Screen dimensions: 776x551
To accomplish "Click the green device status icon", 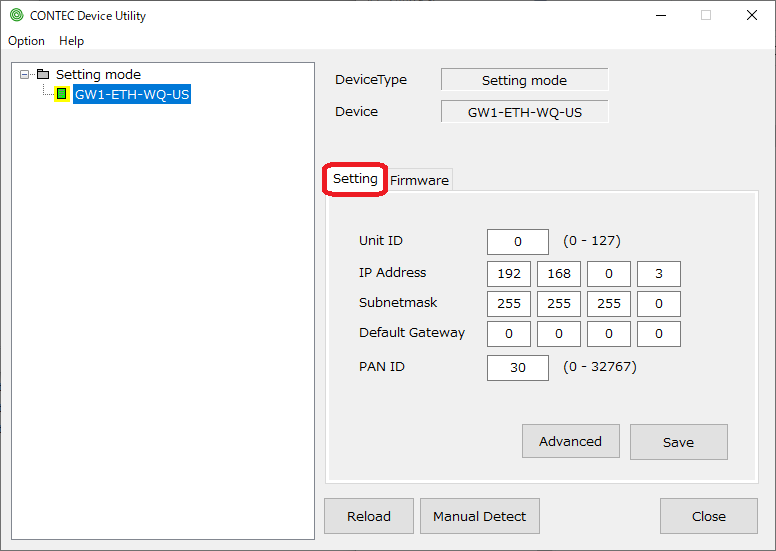I will [x=61, y=94].
